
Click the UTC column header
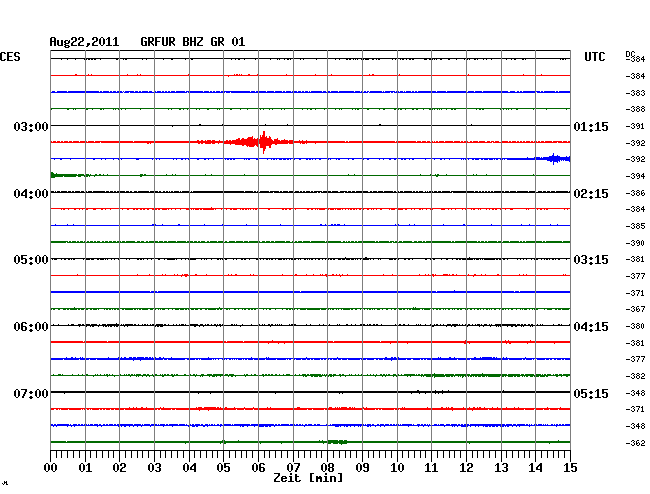click(594, 57)
